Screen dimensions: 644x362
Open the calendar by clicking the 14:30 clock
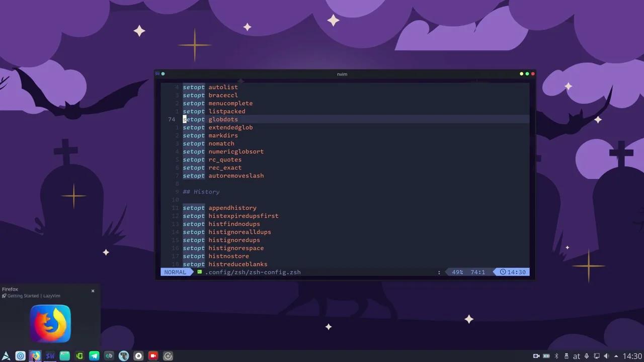click(628, 356)
